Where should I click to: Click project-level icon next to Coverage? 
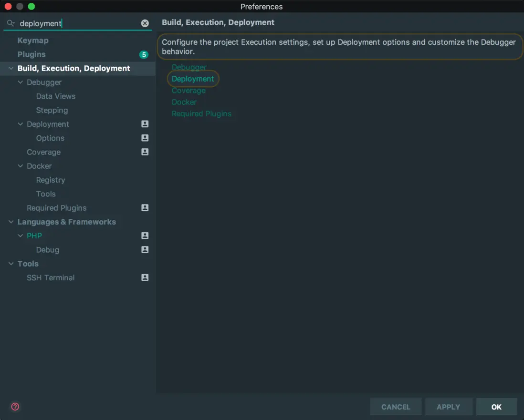(145, 152)
